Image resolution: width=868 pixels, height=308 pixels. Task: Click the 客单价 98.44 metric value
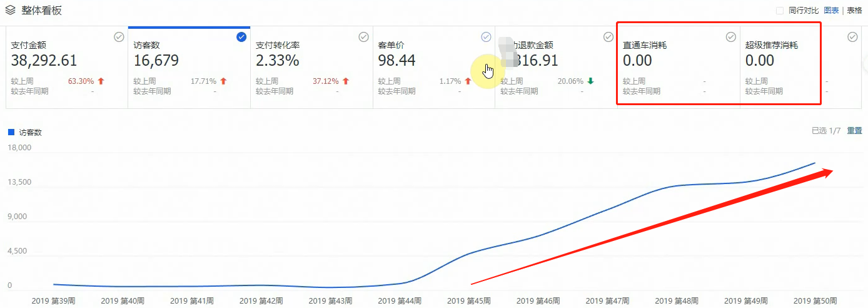(x=397, y=61)
